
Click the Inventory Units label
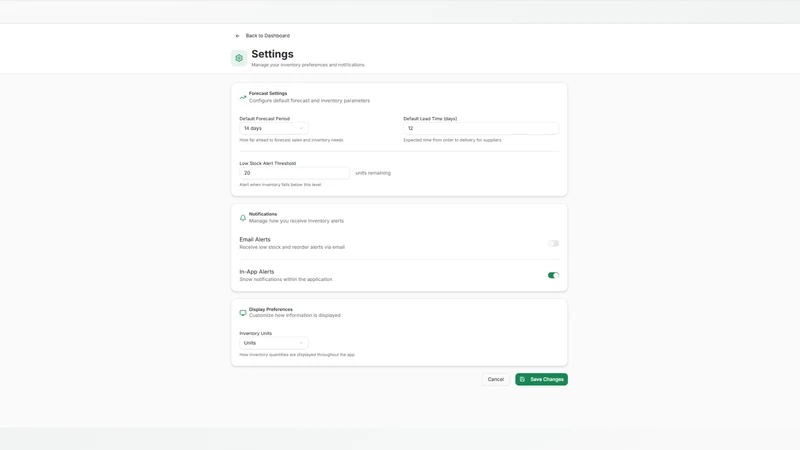point(256,333)
